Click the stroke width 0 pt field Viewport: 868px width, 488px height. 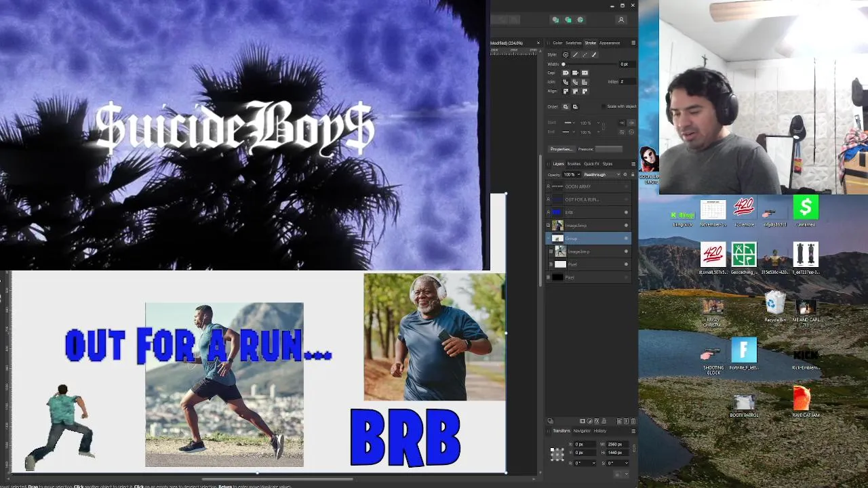[628, 64]
